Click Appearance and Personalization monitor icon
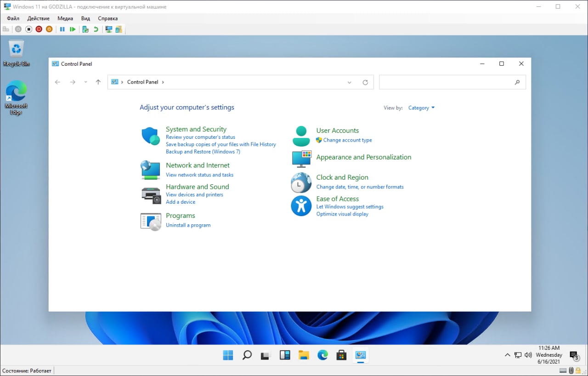The width and height of the screenshot is (588, 376). (302, 159)
